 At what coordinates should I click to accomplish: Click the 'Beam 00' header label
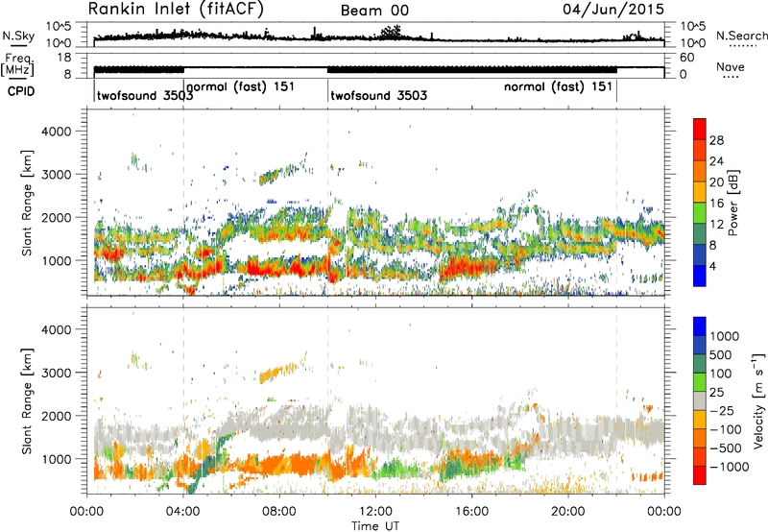pos(374,11)
